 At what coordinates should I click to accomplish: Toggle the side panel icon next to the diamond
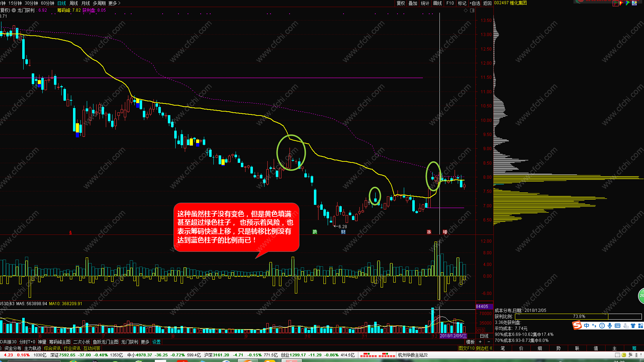473,10
